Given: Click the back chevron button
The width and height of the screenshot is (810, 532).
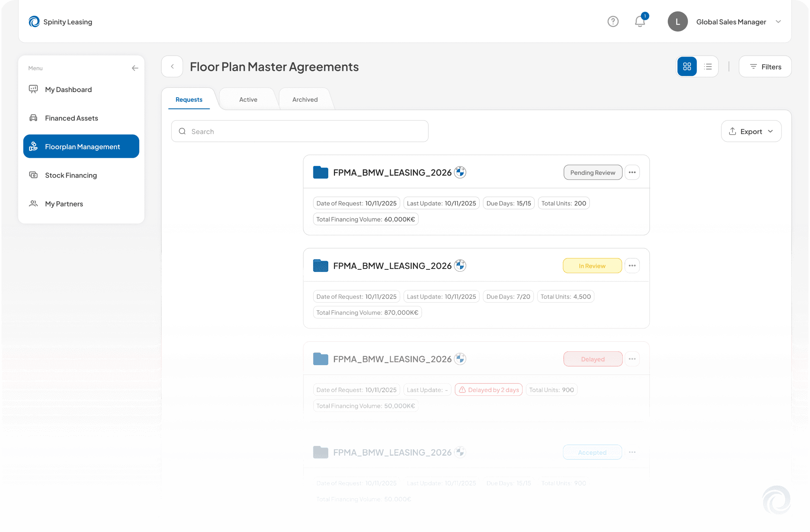Looking at the screenshot, I should 172,67.
